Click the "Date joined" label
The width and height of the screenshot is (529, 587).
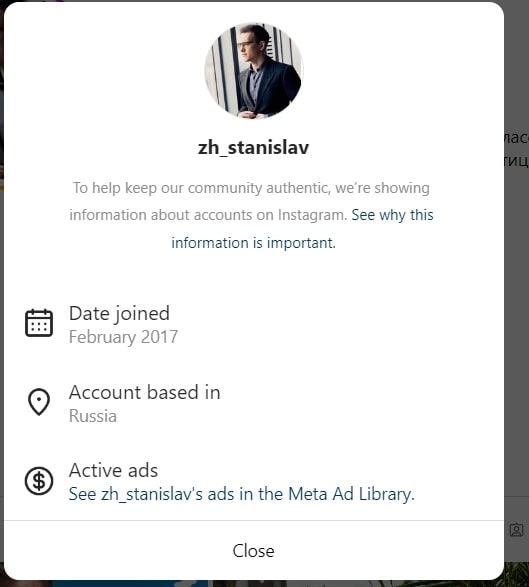(119, 313)
